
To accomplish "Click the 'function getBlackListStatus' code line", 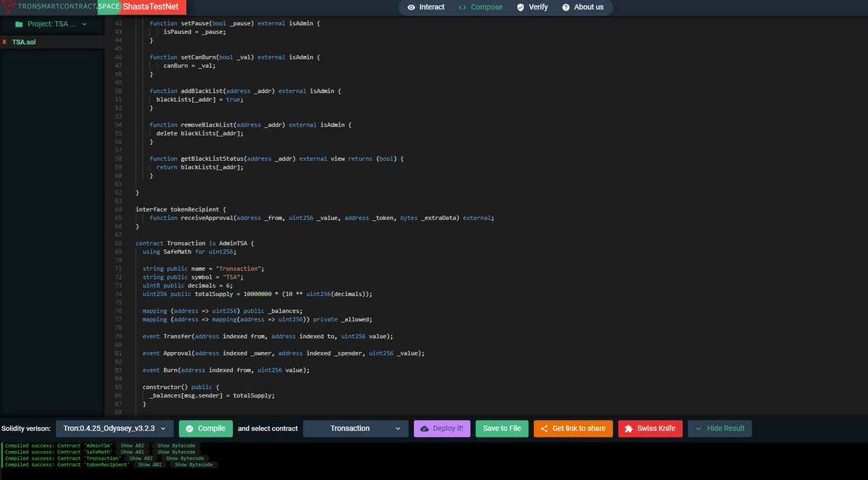I will pyautogui.click(x=276, y=159).
